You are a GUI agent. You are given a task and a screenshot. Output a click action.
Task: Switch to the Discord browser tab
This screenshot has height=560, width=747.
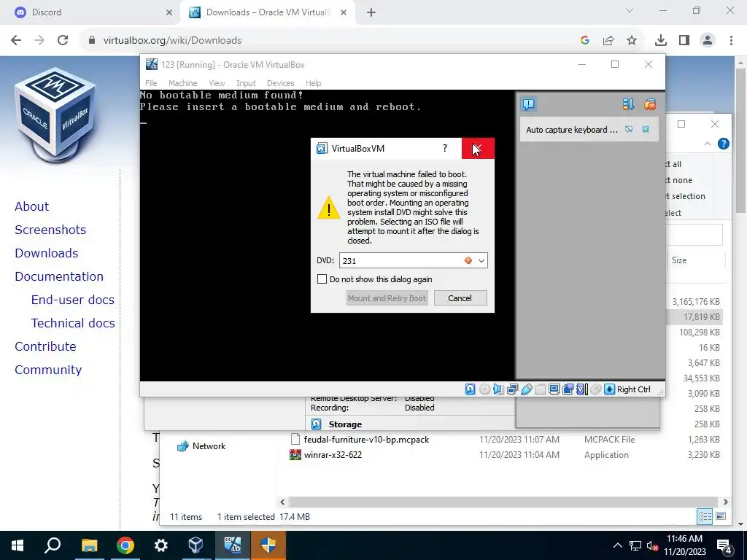pyautogui.click(x=94, y=12)
